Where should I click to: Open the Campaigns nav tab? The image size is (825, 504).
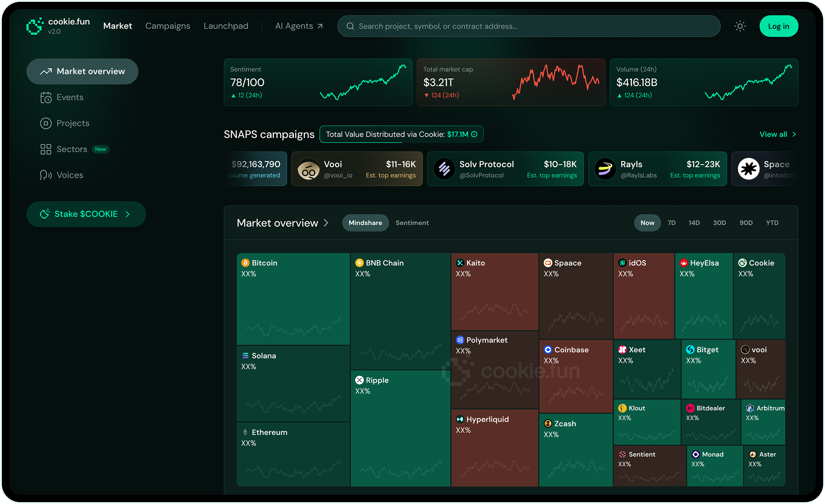(167, 26)
